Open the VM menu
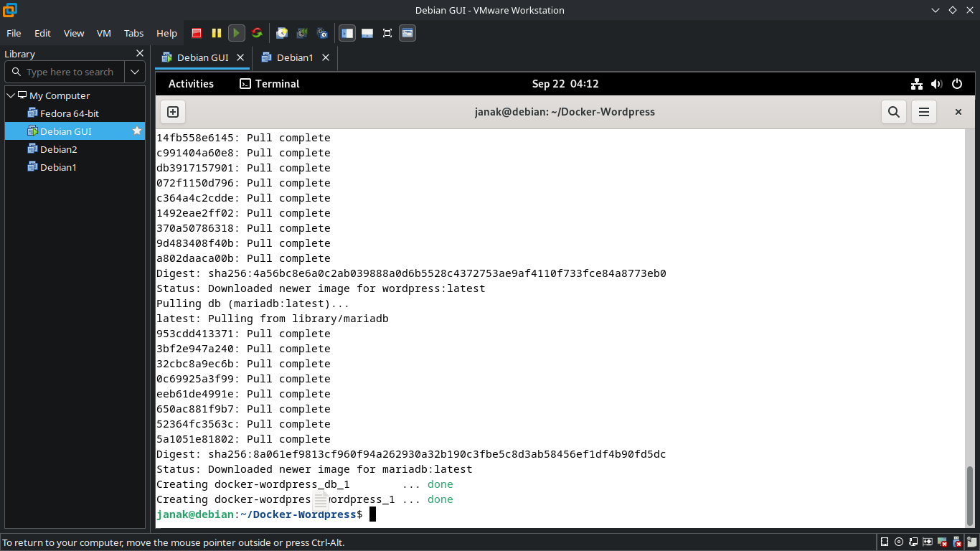Image resolution: width=980 pixels, height=551 pixels. [104, 33]
